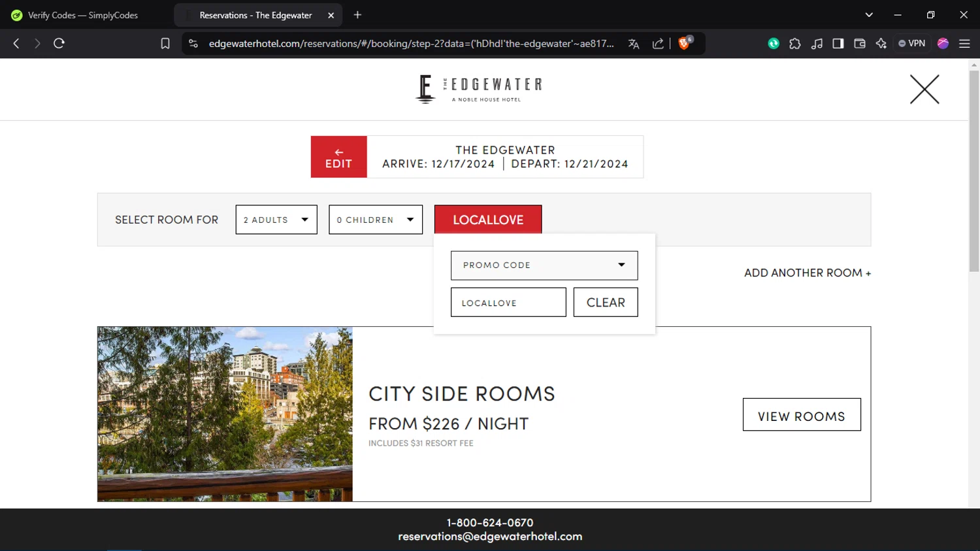
Task: Open the purple profile avatar icon
Action: (x=943, y=44)
